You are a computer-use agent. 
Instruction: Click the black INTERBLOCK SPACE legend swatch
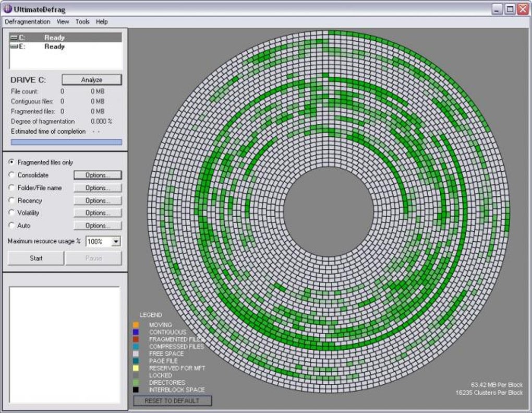(x=136, y=390)
